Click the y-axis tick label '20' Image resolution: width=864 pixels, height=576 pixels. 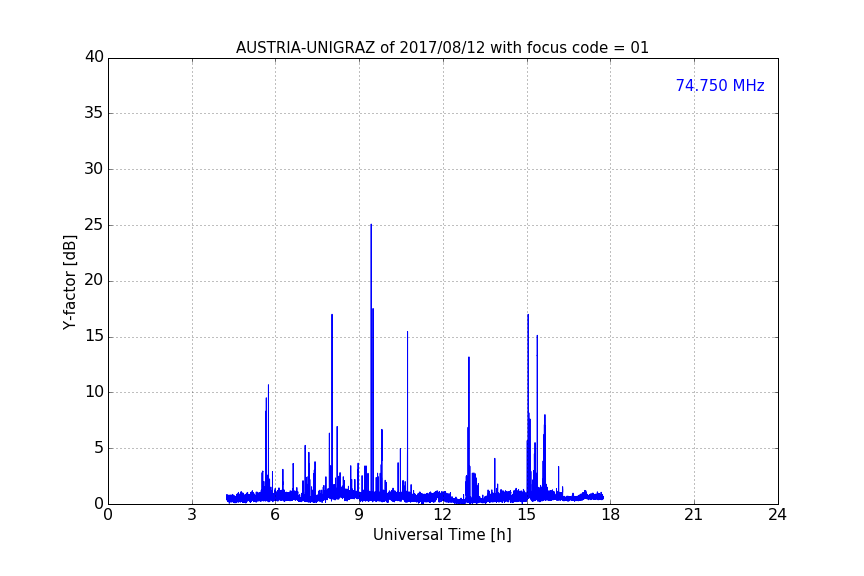[94, 280]
